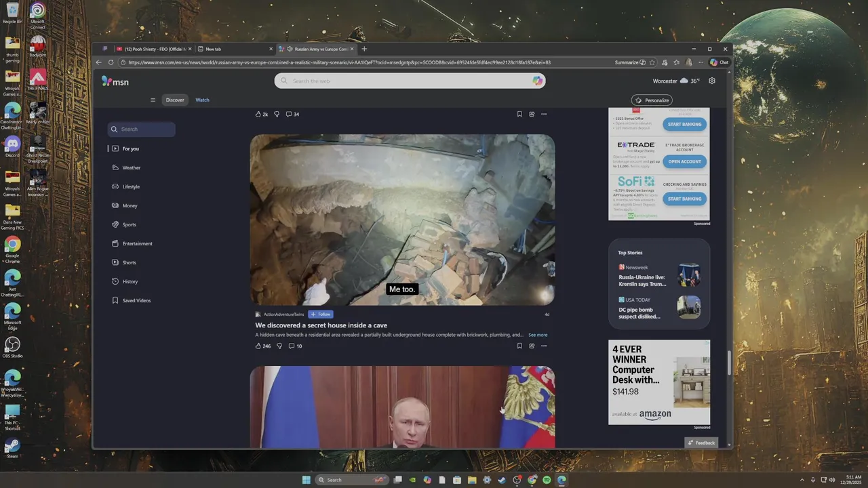
Task: Click the Personalize button
Action: pyautogui.click(x=652, y=100)
